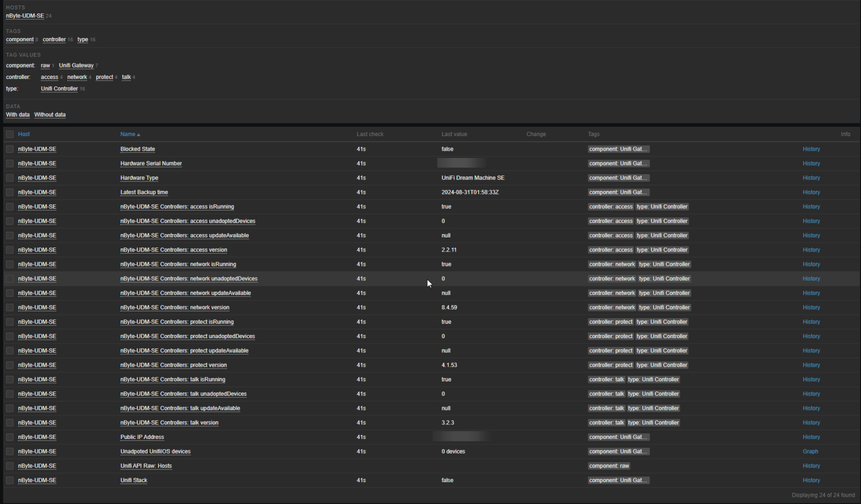Check the checkbox for the Blocked State row
The height and width of the screenshot is (504, 861).
[10, 148]
